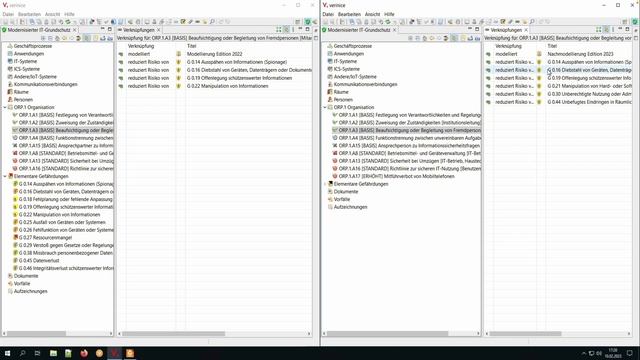Select ORP.1.A16 Richtlinie item in left window
640x360 pixels.
[x=66, y=169]
